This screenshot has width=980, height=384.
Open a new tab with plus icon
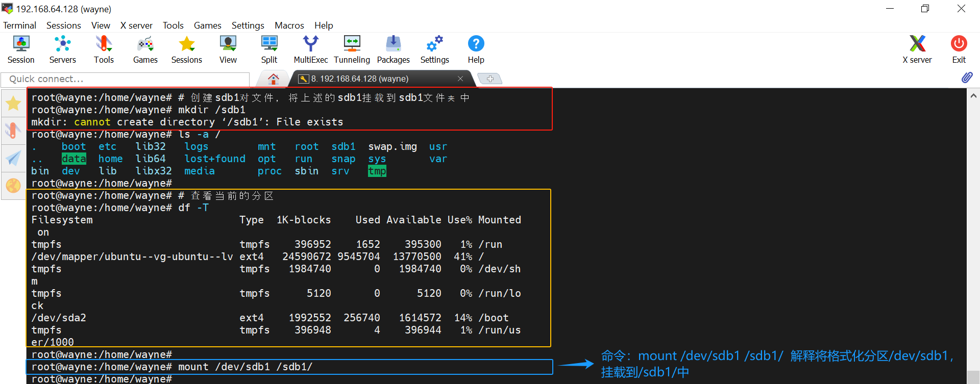point(490,79)
